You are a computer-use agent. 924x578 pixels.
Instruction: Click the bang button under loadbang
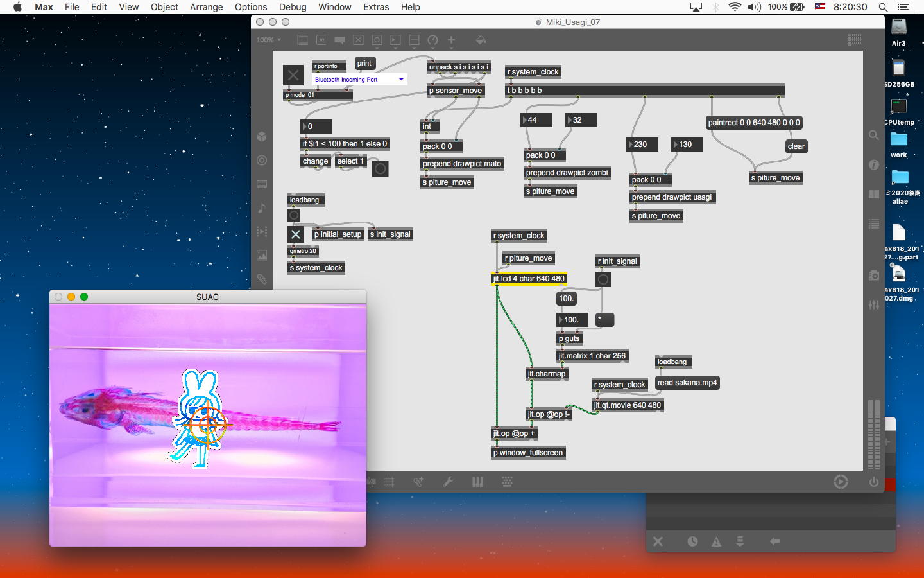295,215
